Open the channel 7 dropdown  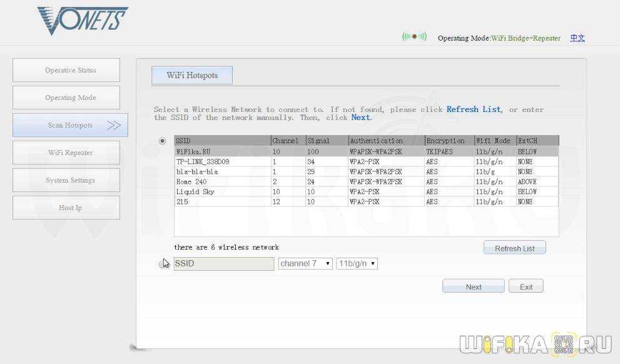tap(305, 264)
